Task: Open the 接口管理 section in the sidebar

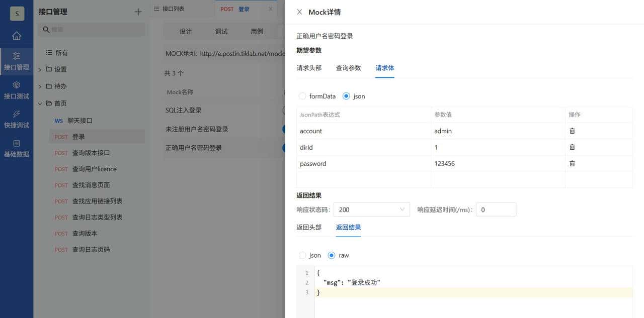Action: [17, 61]
